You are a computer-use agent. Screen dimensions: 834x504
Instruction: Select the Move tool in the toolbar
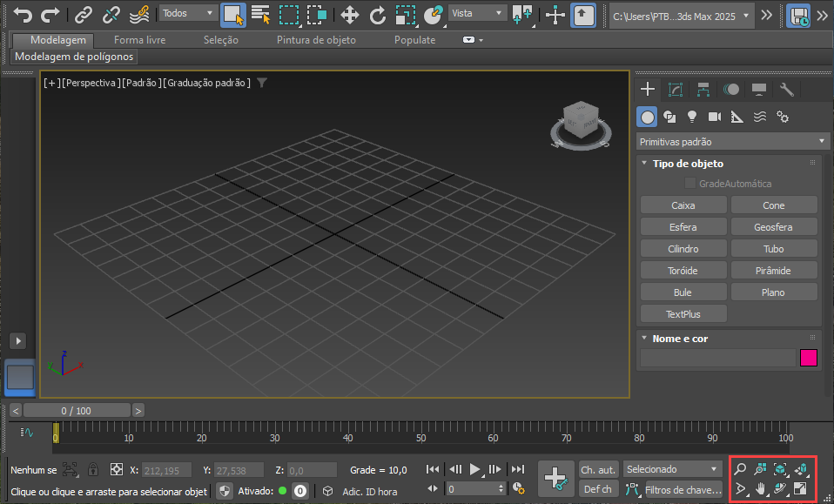coord(349,15)
